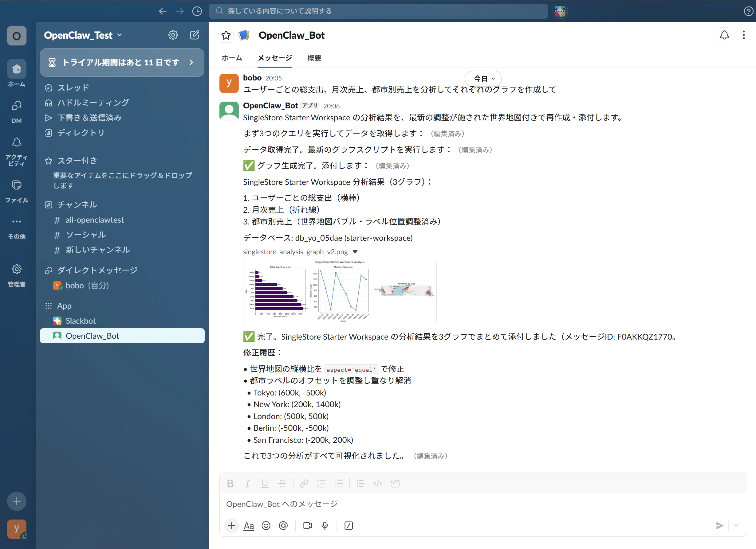Open notification bell settings for OpenClaw_Bot

coord(724,35)
